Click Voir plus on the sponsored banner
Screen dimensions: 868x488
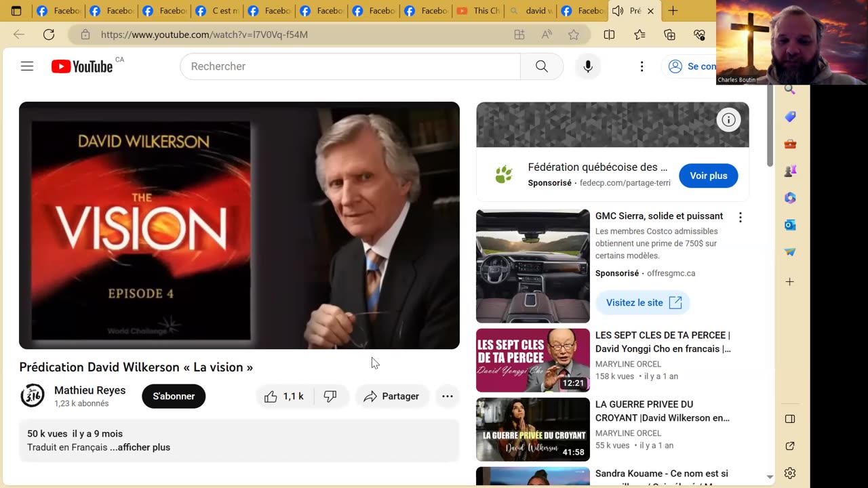[709, 176]
